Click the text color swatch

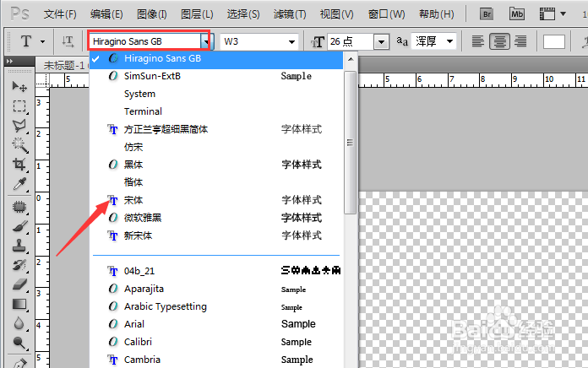click(x=554, y=41)
